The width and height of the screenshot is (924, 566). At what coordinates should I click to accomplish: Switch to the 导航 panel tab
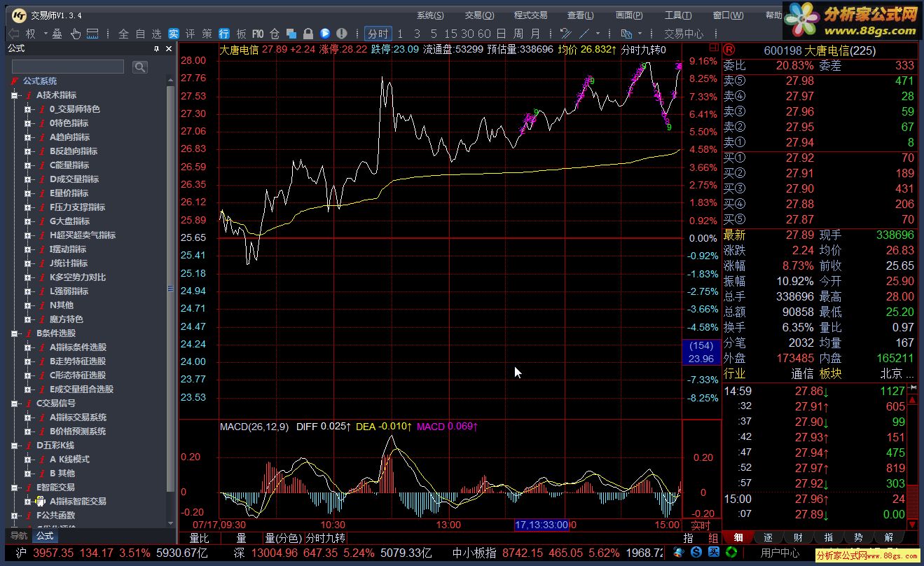click(19, 536)
